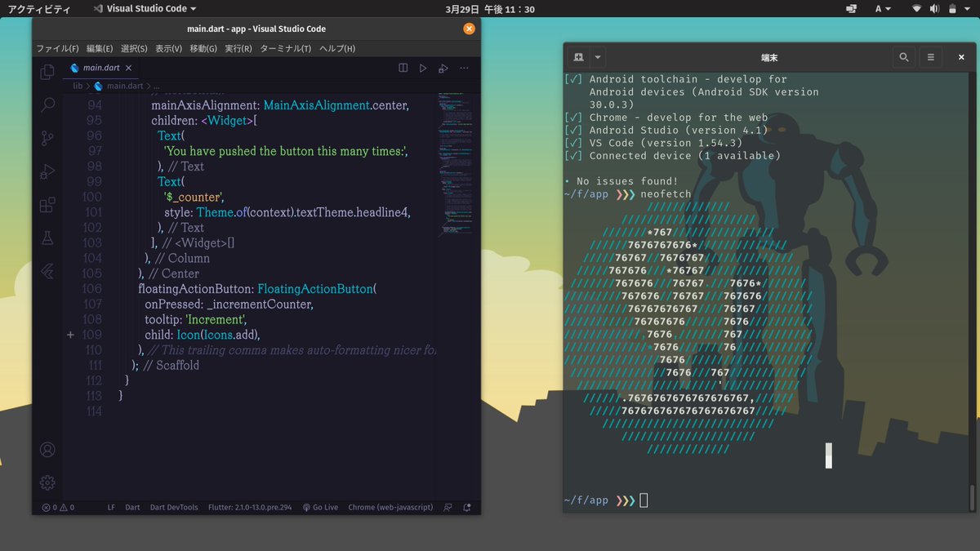Image resolution: width=980 pixels, height=551 pixels.
Task: Run main.dart with the play icon
Action: [x=423, y=69]
